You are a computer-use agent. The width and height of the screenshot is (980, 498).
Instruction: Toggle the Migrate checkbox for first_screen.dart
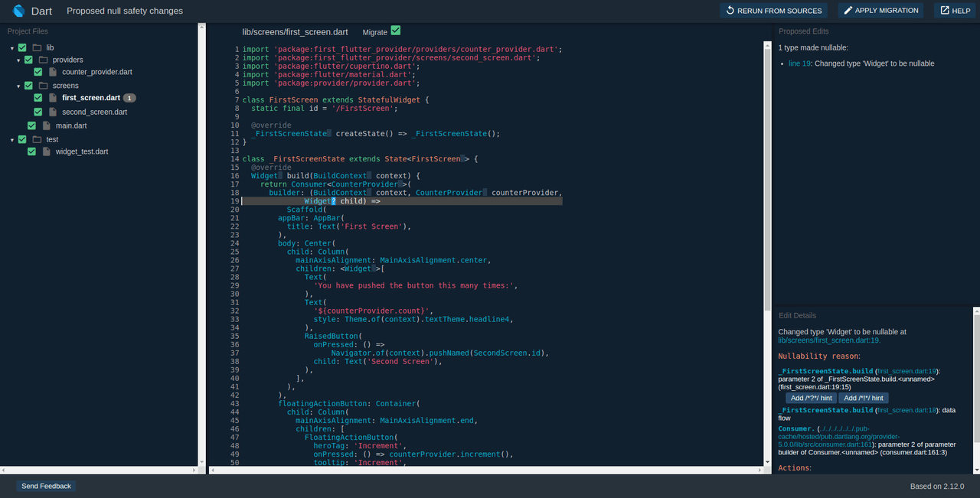coord(396,31)
